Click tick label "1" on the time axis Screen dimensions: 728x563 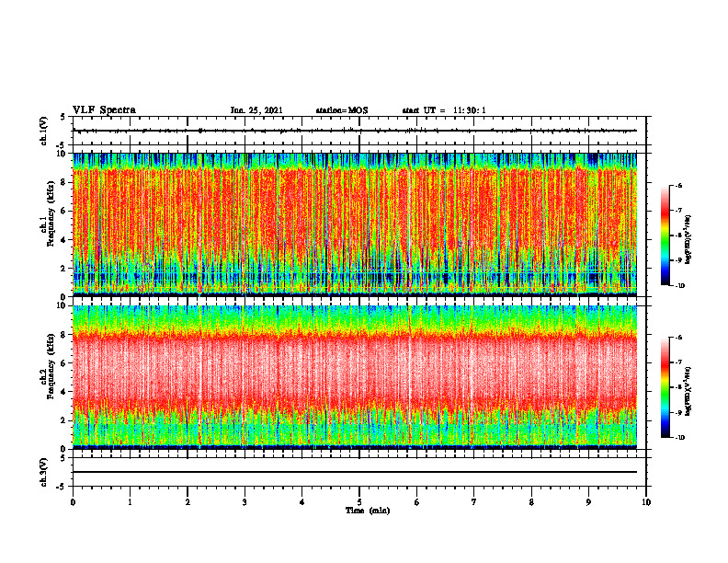(x=130, y=502)
